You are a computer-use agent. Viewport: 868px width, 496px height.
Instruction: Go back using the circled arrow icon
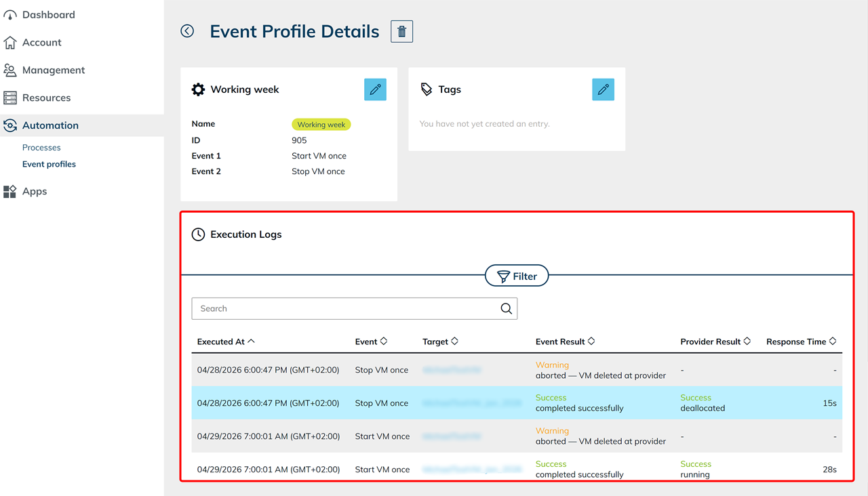pyautogui.click(x=187, y=31)
